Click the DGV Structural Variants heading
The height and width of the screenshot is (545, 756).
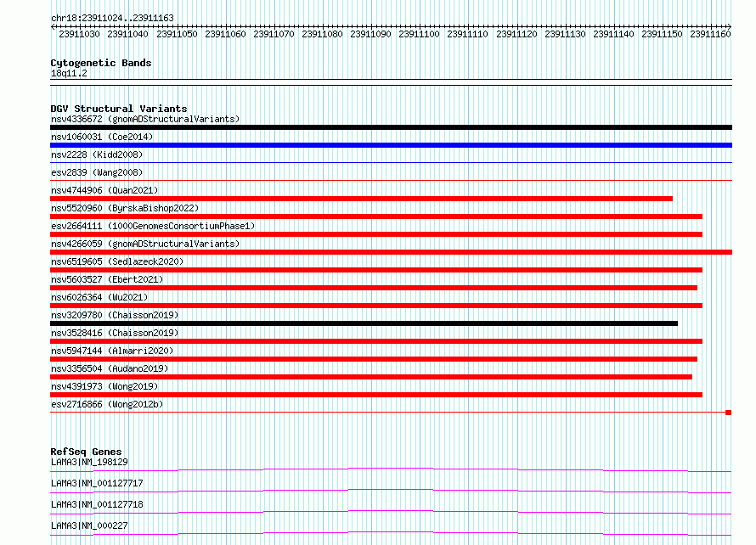(119, 109)
